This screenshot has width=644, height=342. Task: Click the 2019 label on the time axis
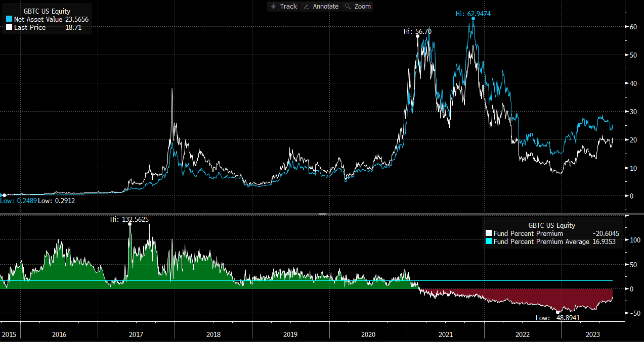coord(290,334)
